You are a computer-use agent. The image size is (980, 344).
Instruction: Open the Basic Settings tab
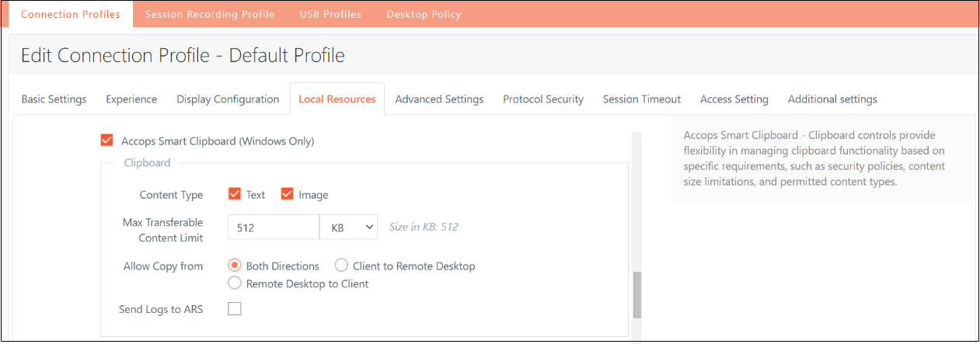coord(54,99)
